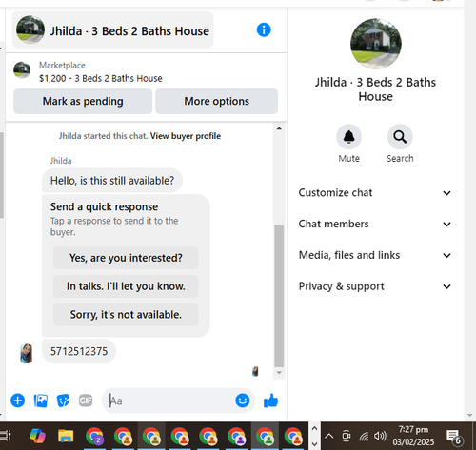
Task: Click the chat vertical scrollbar thumb
Action: [x=279, y=296]
